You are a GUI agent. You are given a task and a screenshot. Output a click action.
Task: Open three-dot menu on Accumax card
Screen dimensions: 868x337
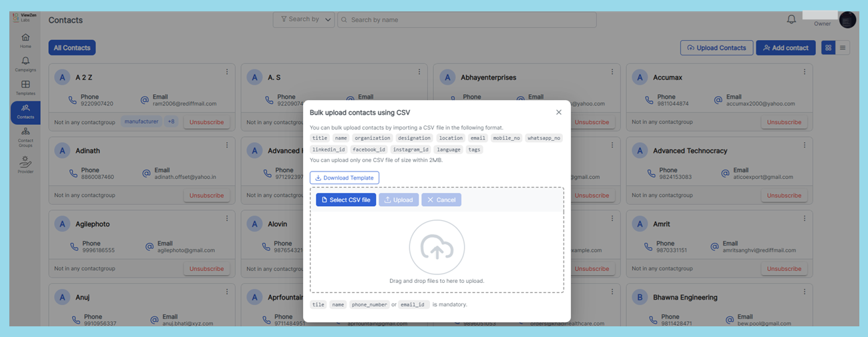[804, 72]
